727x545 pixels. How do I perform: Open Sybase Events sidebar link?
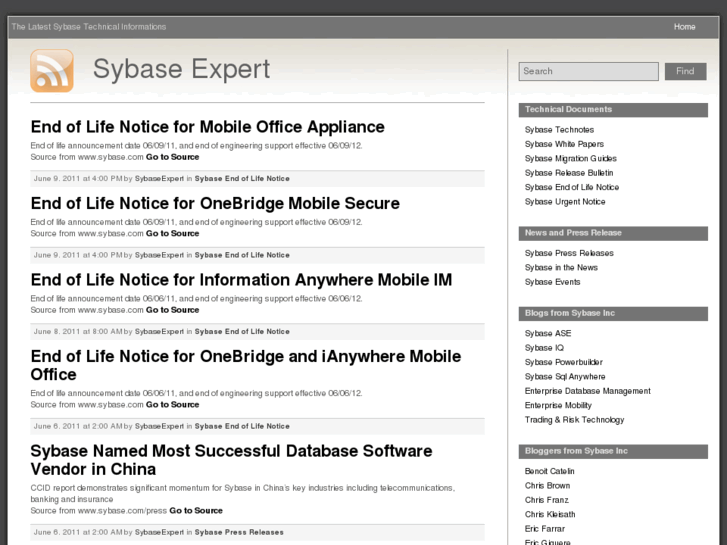point(552,282)
